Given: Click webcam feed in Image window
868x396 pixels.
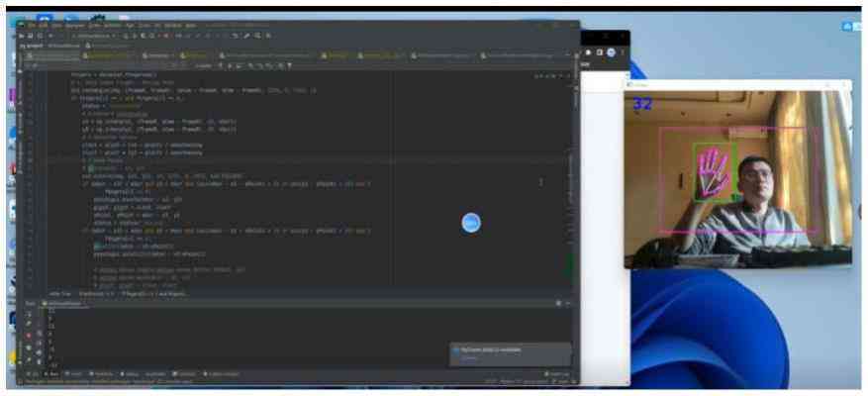Looking at the screenshot, I should [738, 179].
